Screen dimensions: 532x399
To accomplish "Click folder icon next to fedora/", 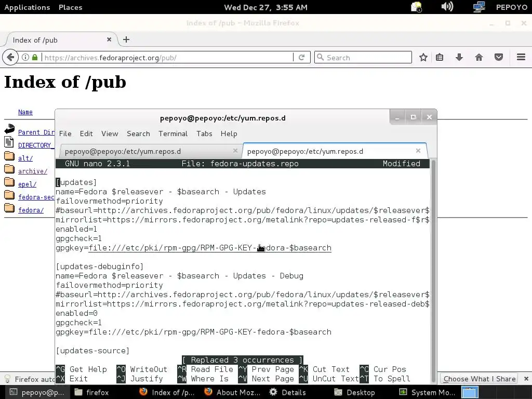I will (x=9, y=208).
